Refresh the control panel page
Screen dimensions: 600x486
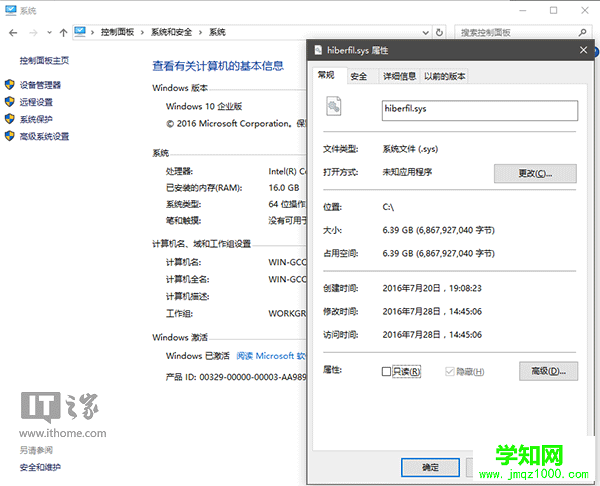point(439,33)
